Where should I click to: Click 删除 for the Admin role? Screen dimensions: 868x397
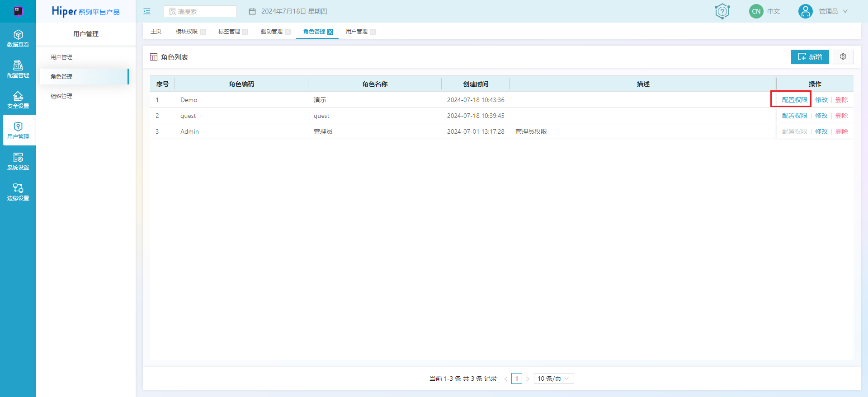(841, 131)
